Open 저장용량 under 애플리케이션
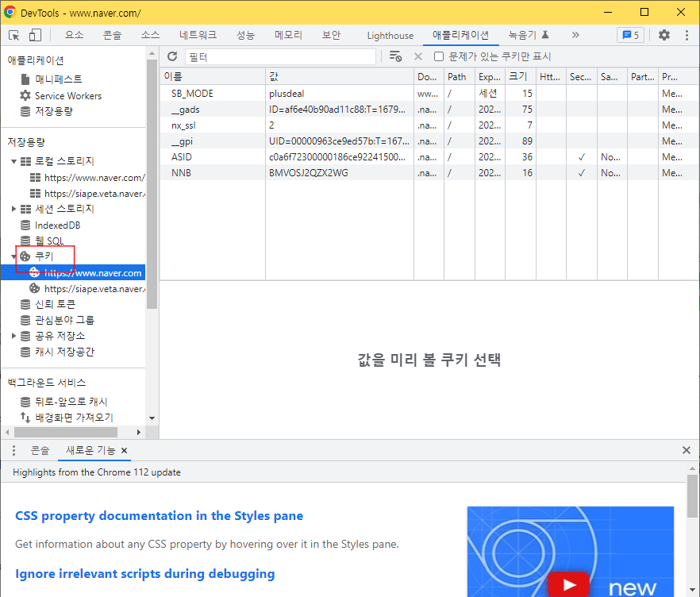 (54, 110)
